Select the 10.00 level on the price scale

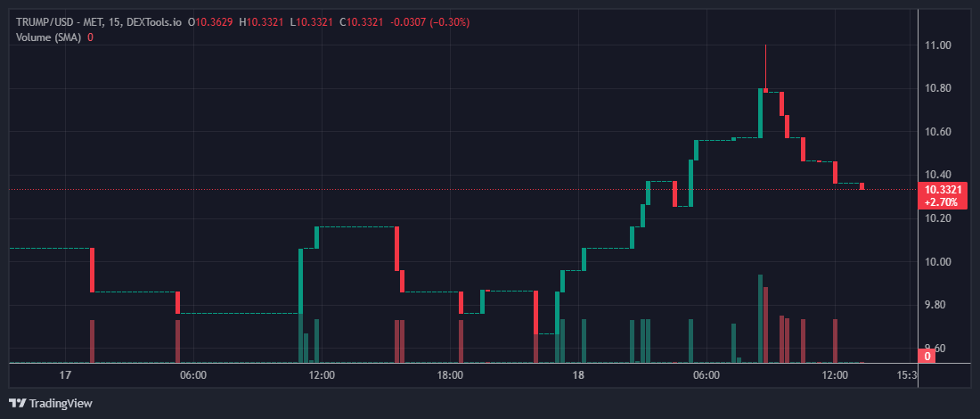pyautogui.click(x=937, y=262)
